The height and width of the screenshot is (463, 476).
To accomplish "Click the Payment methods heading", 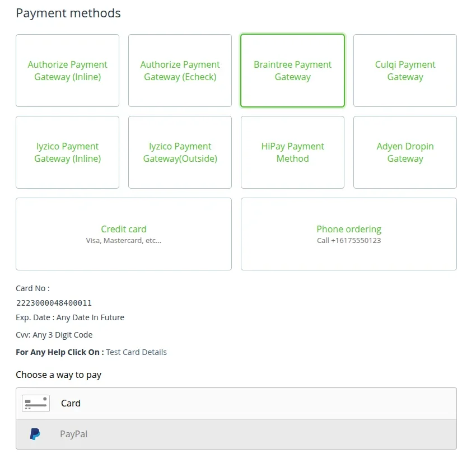I will [x=68, y=13].
